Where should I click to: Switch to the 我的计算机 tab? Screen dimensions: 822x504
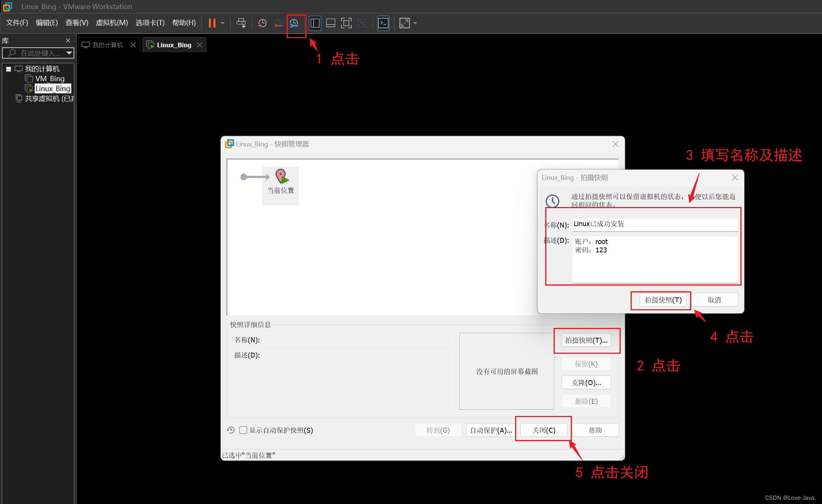(x=108, y=45)
